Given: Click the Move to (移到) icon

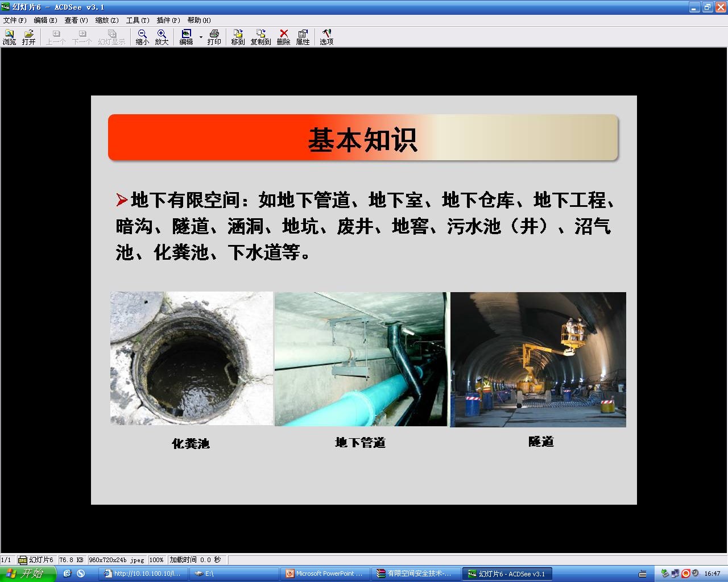Looking at the screenshot, I should pos(238,37).
